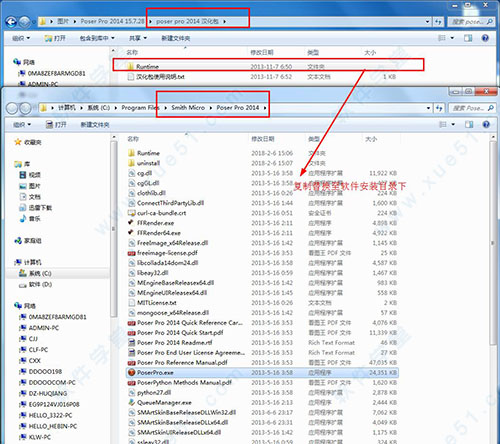Click 打开 in the front window toolbar

(56, 125)
